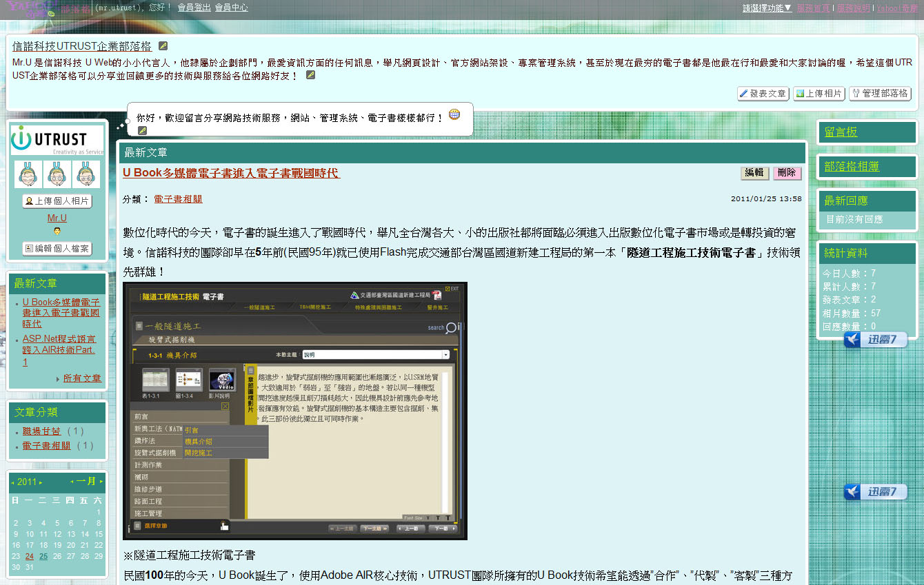Open the 隧道工程施工技術 e-book screenshot image
Screen dimensions: 924x585
(x=295, y=411)
